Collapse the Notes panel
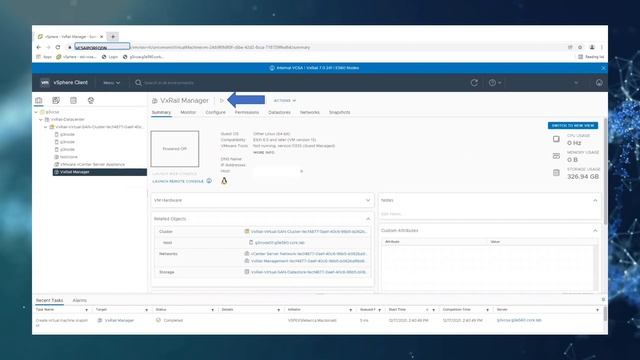The height and width of the screenshot is (360, 640). (x=595, y=200)
